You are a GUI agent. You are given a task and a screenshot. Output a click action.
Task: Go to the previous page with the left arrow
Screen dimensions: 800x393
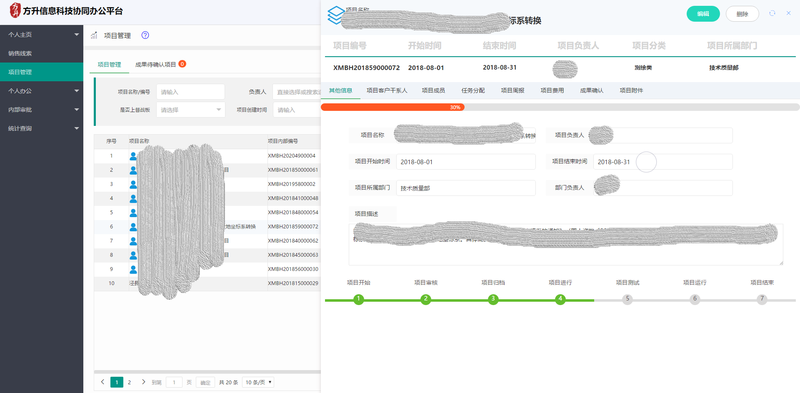click(103, 382)
